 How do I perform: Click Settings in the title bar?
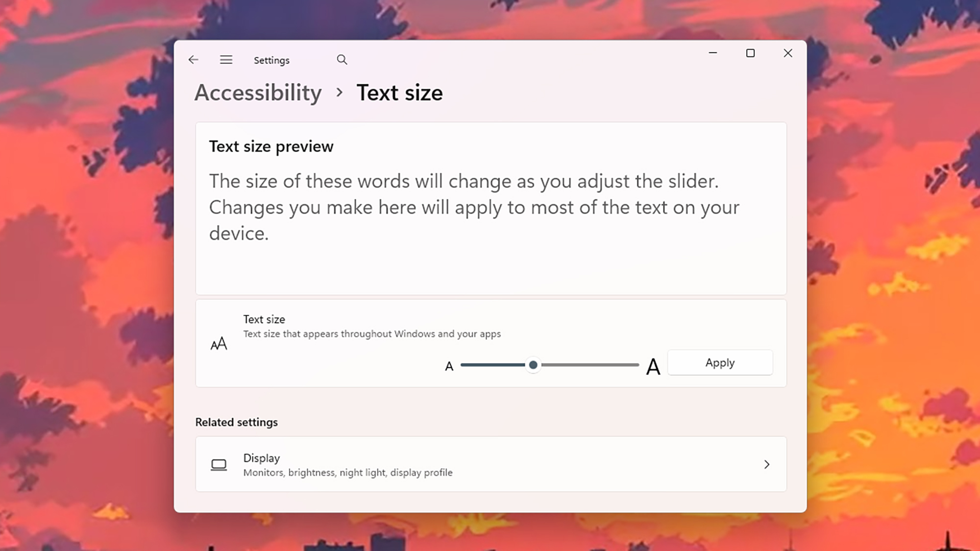[x=271, y=60]
